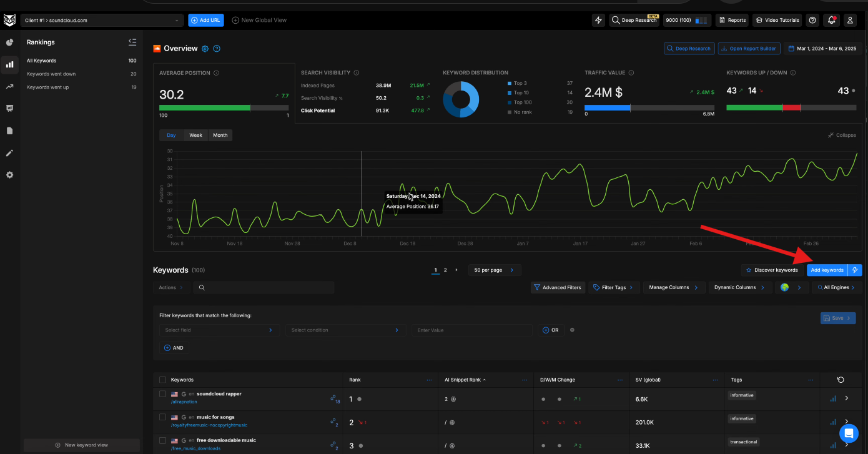Open the chat support bubble
Image resolution: width=868 pixels, height=454 pixels.
tap(849, 433)
